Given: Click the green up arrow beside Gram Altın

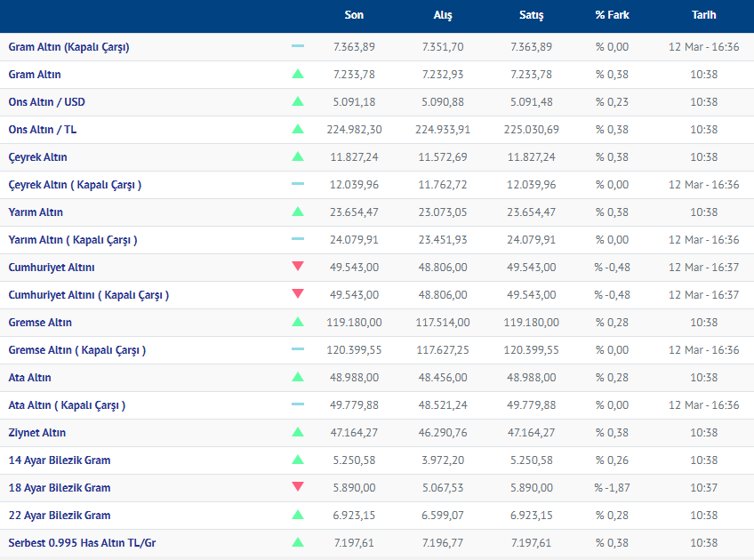Looking at the screenshot, I should coord(297,75).
